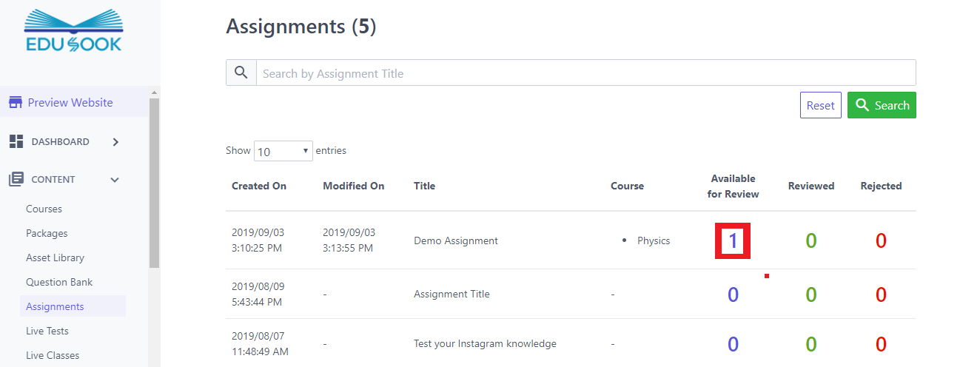Click the Edusook logo

73,31
